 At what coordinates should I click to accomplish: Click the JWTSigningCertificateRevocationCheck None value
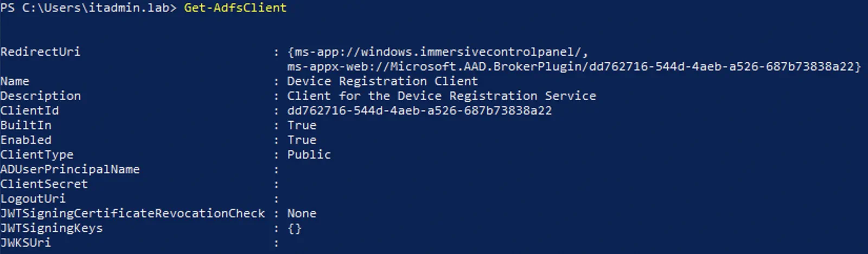302,213
